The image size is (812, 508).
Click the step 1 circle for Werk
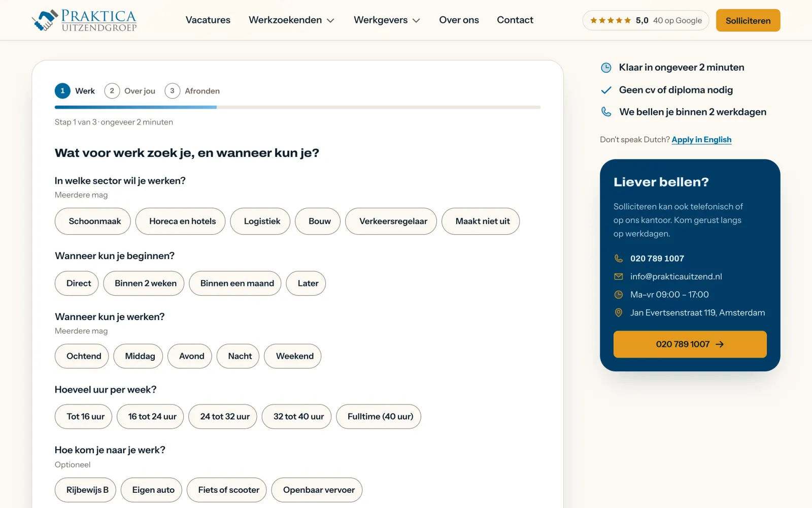coord(62,91)
